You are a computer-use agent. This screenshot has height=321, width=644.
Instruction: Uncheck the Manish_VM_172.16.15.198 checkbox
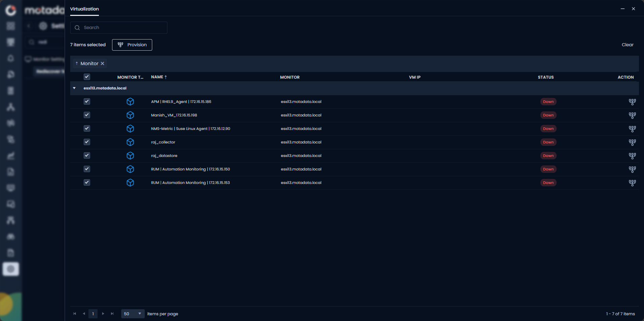click(87, 115)
